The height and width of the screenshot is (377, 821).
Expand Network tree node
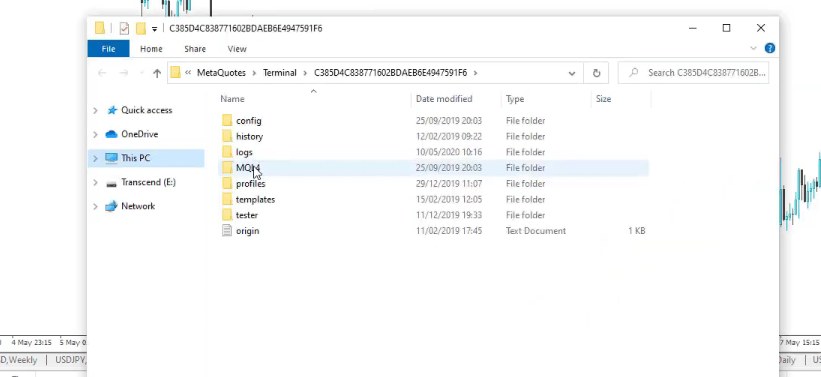(x=95, y=206)
